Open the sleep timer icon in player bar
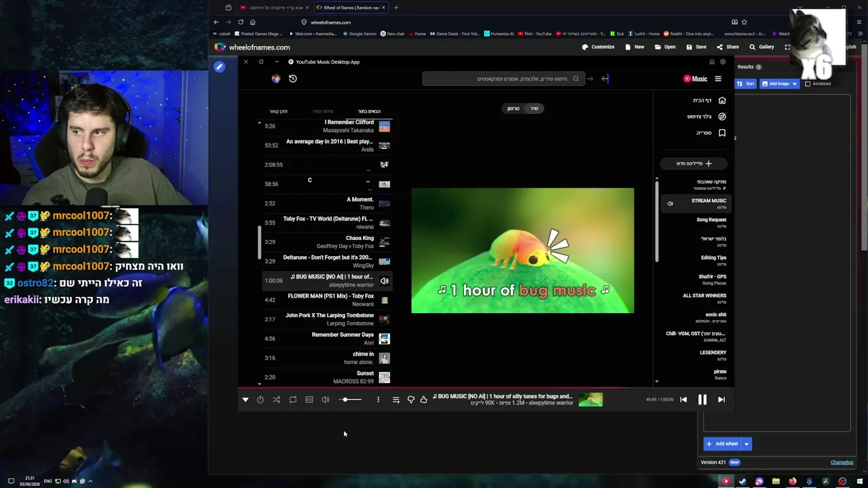 [x=260, y=400]
